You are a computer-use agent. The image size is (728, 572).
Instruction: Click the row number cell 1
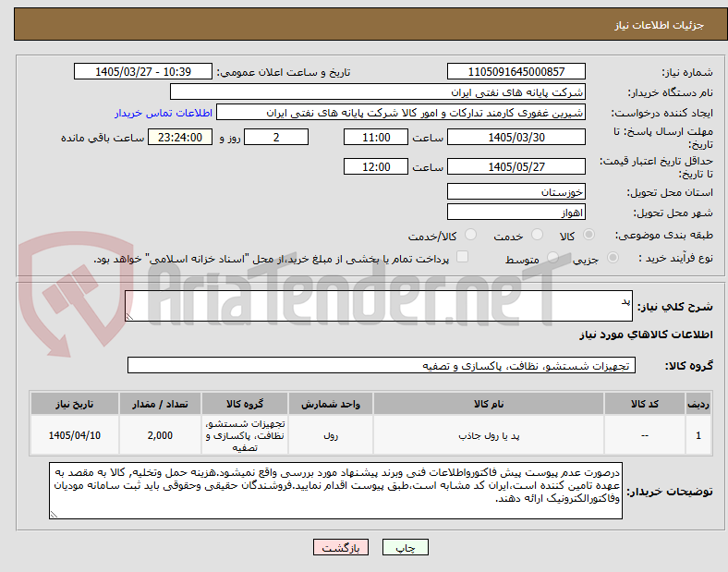point(698,435)
